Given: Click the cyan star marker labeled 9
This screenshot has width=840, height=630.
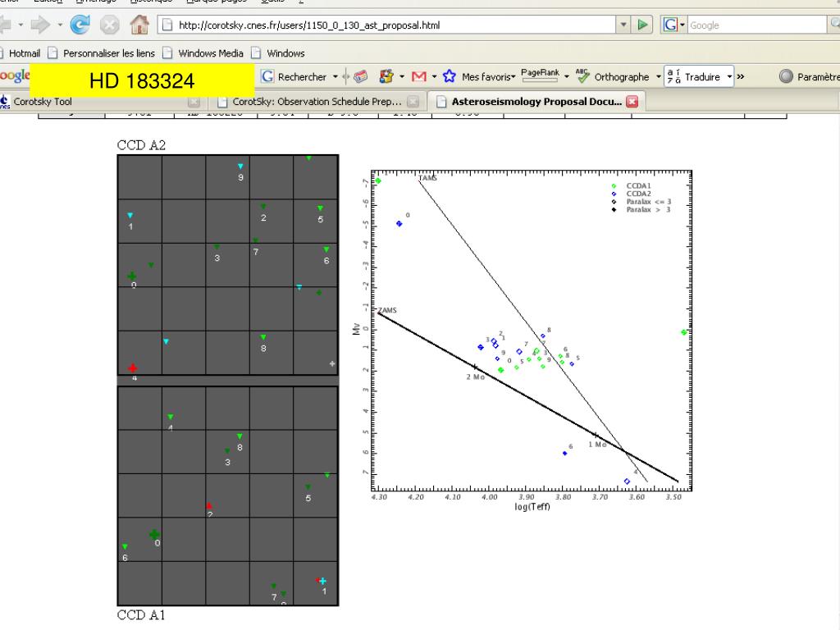Looking at the screenshot, I should 240,166.
